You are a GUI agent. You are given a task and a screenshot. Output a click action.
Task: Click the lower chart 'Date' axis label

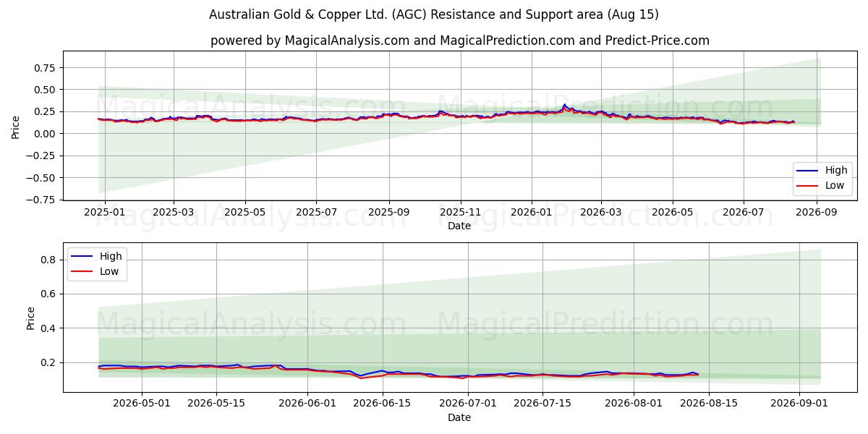[459, 417]
